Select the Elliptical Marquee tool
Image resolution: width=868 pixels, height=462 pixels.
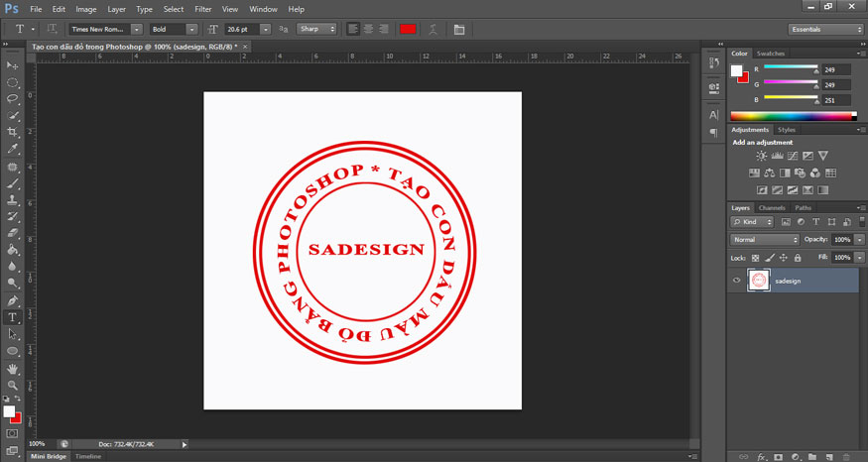[x=12, y=82]
